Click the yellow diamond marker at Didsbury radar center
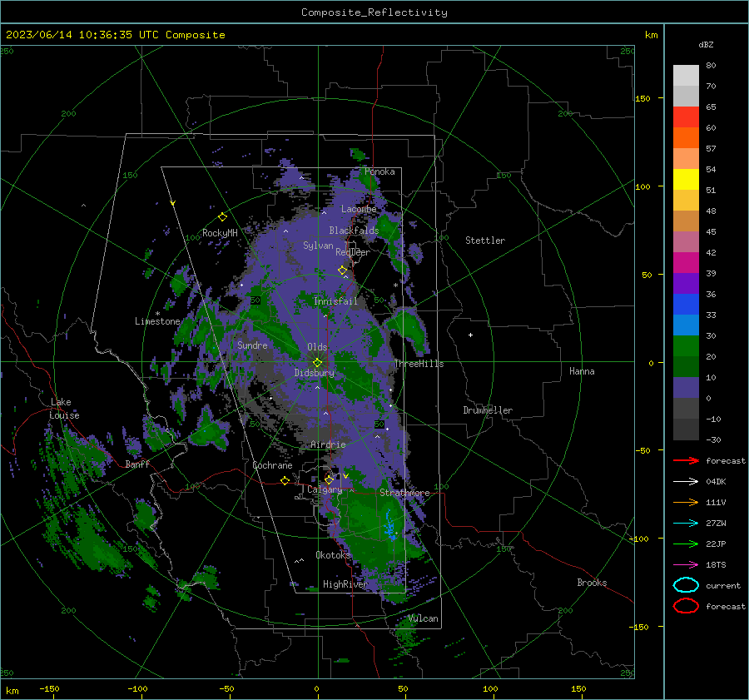 tap(317, 363)
